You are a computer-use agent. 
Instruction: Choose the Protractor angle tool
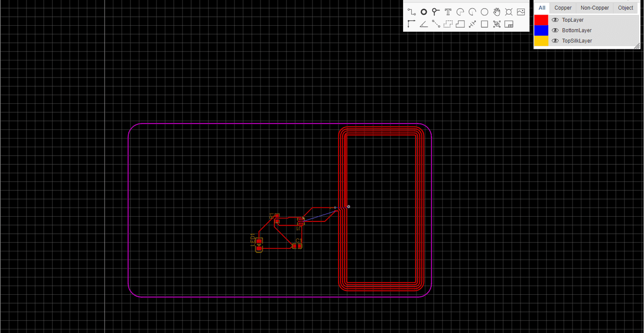pyautogui.click(x=424, y=24)
